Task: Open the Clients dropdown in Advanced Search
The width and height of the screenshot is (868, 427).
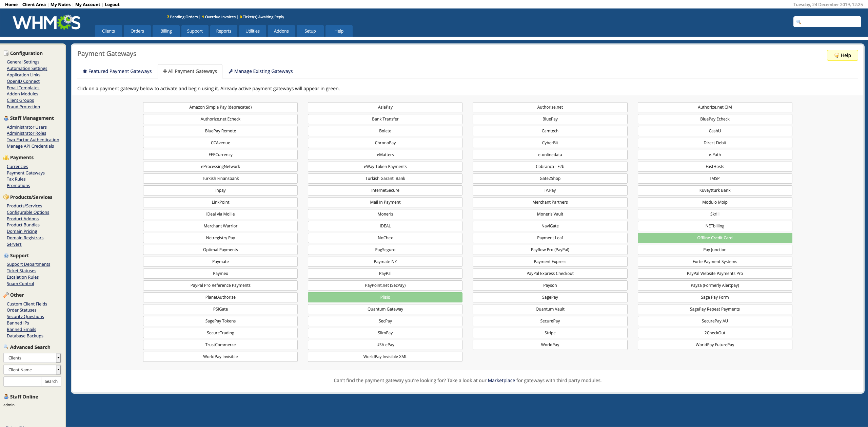Action: (32, 358)
